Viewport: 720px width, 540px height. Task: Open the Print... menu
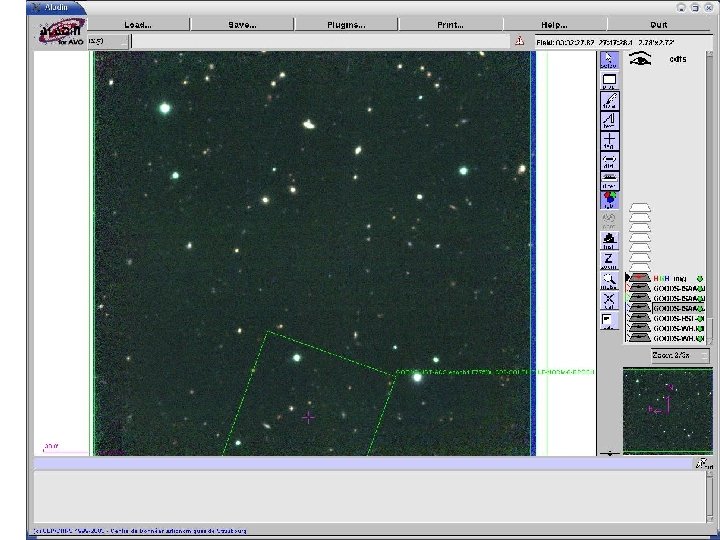(450, 25)
